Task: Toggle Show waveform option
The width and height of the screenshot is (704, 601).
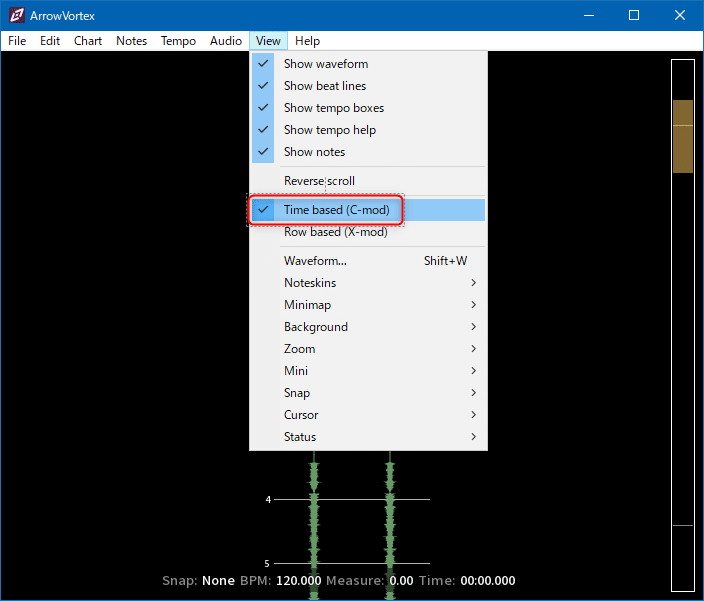Action: pyautogui.click(x=368, y=64)
